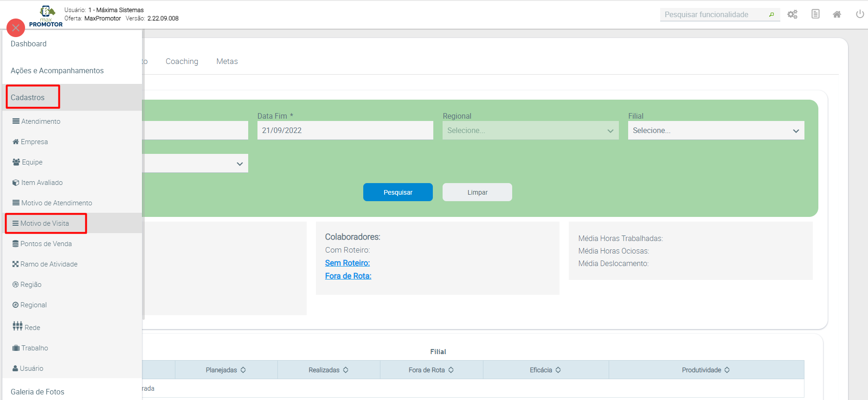The height and width of the screenshot is (400, 868).
Task: Click the home icon in top bar
Action: tap(837, 14)
